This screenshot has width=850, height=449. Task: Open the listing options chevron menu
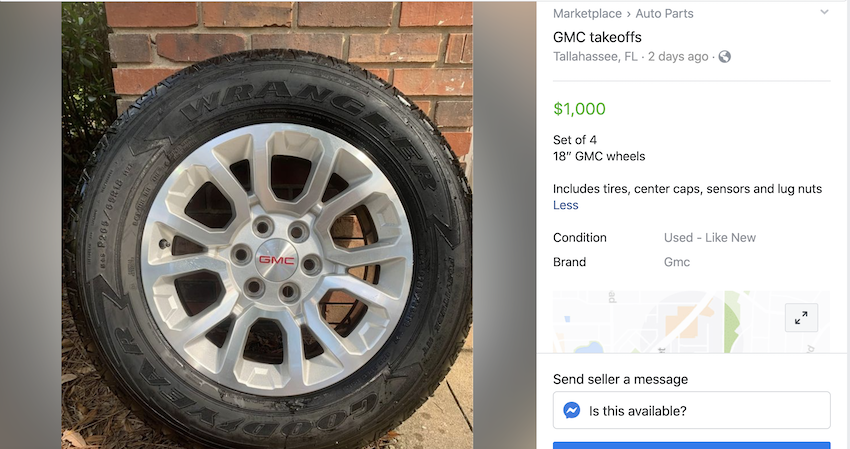tap(824, 12)
